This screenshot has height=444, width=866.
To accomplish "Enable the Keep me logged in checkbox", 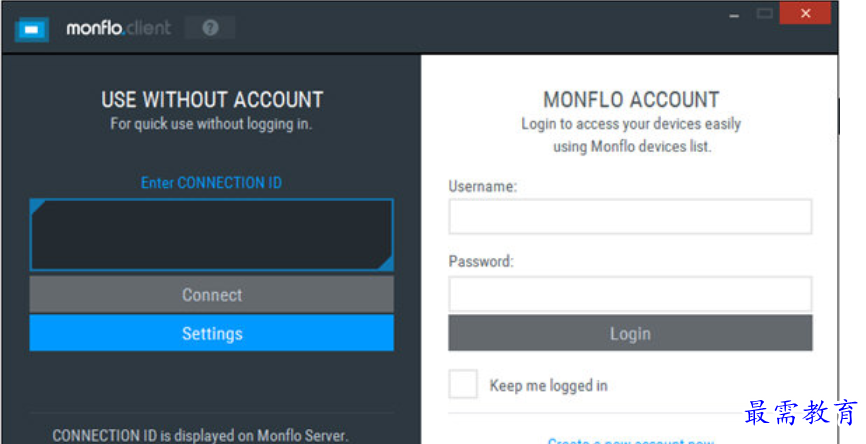I will [x=463, y=385].
